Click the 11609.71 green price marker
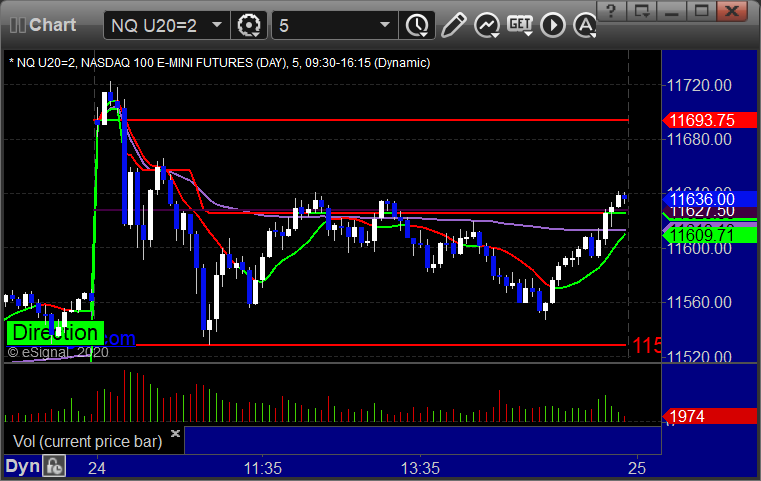 coord(710,235)
